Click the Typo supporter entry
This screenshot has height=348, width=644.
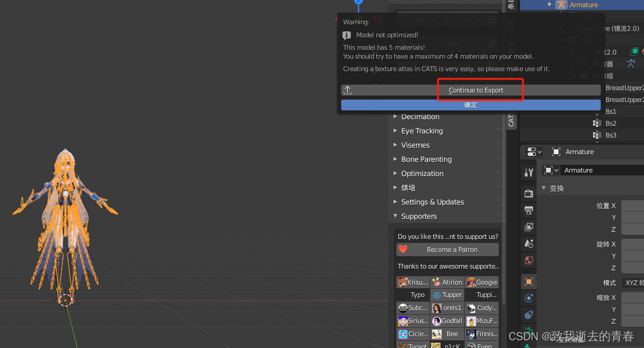[417, 295]
